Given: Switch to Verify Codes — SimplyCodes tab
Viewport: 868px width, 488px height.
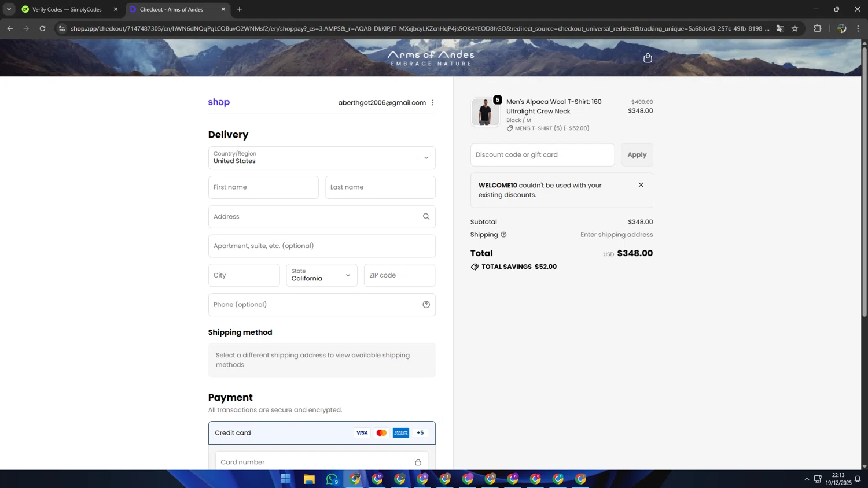Looking at the screenshot, I should click(67, 9).
